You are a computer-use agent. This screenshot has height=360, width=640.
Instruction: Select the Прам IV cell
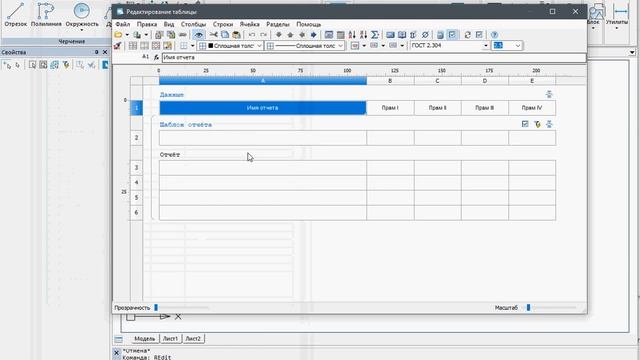point(532,108)
